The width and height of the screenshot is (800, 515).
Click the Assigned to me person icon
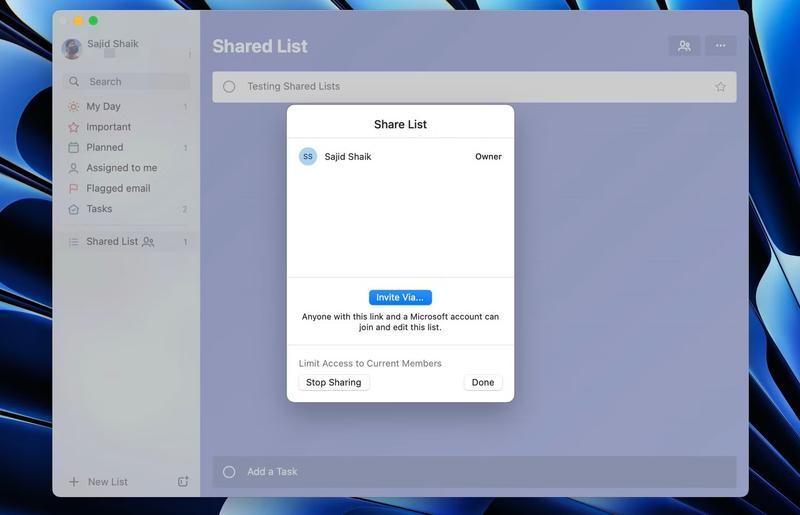coord(73,168)
